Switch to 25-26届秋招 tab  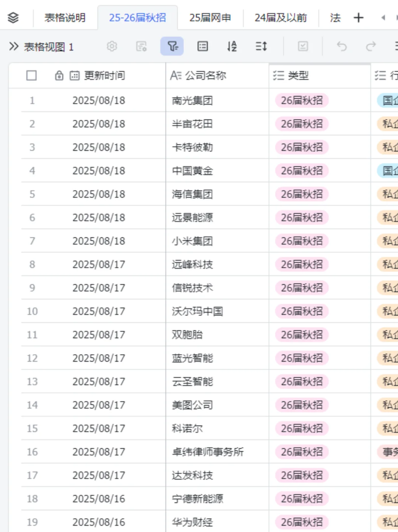137,18
